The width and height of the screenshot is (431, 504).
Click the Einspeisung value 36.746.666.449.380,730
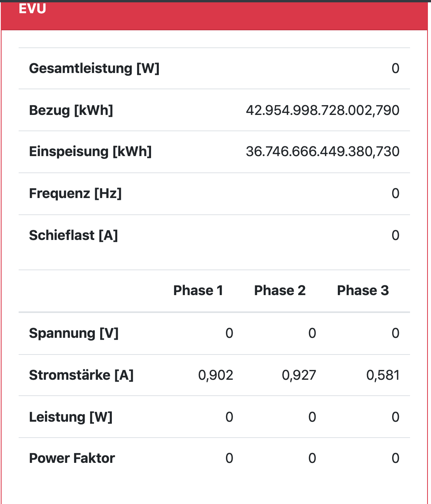(322, 151)
